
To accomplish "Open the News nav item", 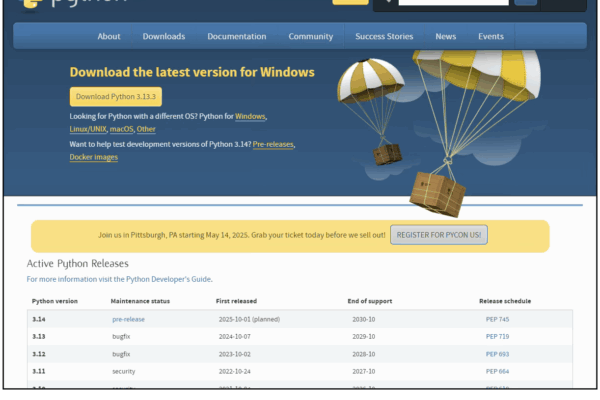I will (x=445, y=37).
